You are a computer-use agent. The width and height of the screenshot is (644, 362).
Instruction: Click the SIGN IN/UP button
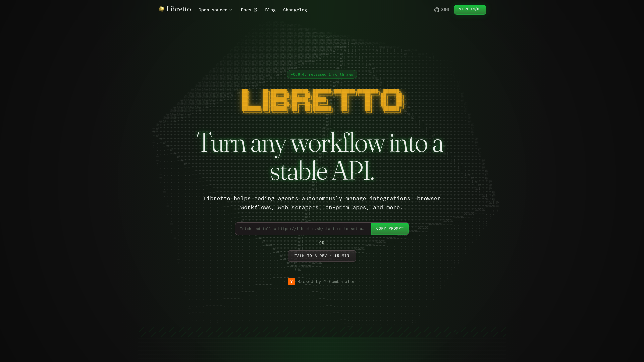[x=470, y=10]
